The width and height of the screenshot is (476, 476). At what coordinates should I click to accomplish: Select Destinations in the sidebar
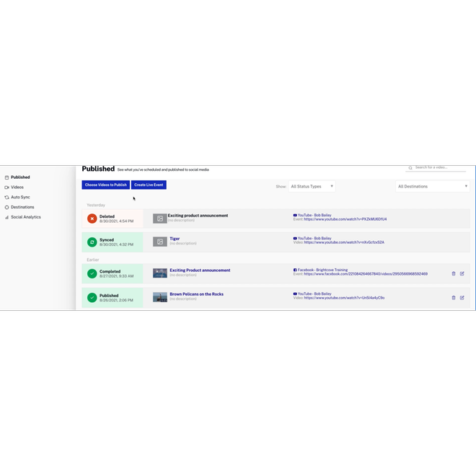(22, 207)
